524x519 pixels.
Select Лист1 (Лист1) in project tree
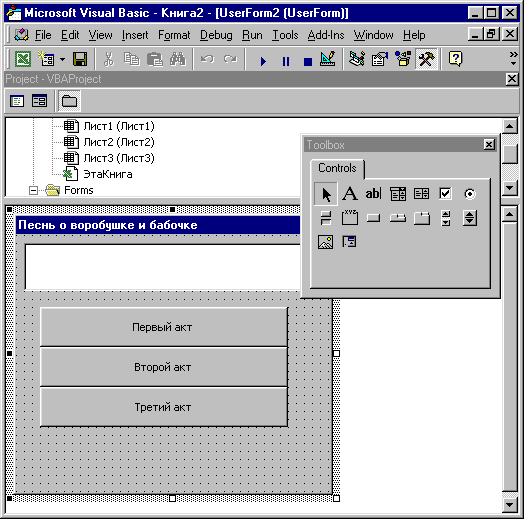pyautogui.click(x=119, y=126)
